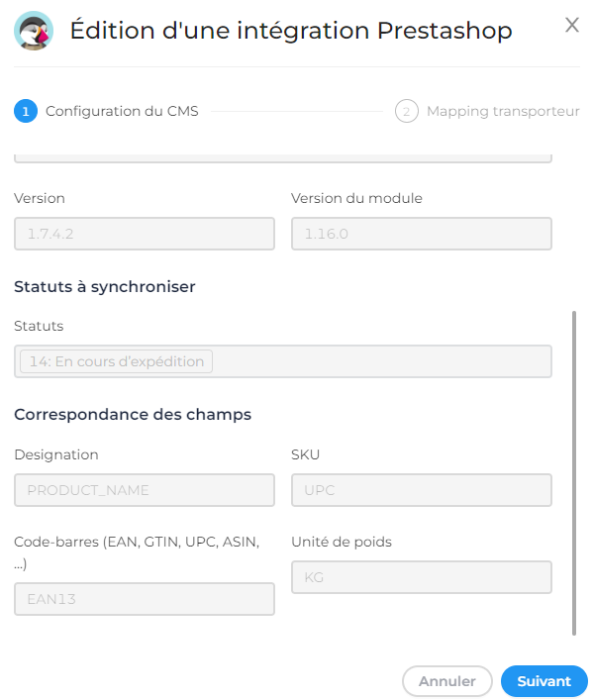Click the Version field showing 1.7.4.2

point(145,234)
